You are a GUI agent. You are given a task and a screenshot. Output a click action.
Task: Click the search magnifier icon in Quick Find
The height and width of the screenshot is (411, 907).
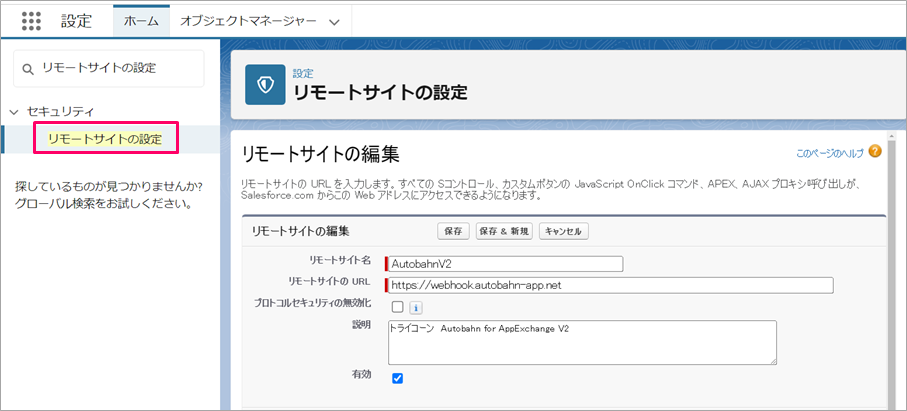point(28,69)
